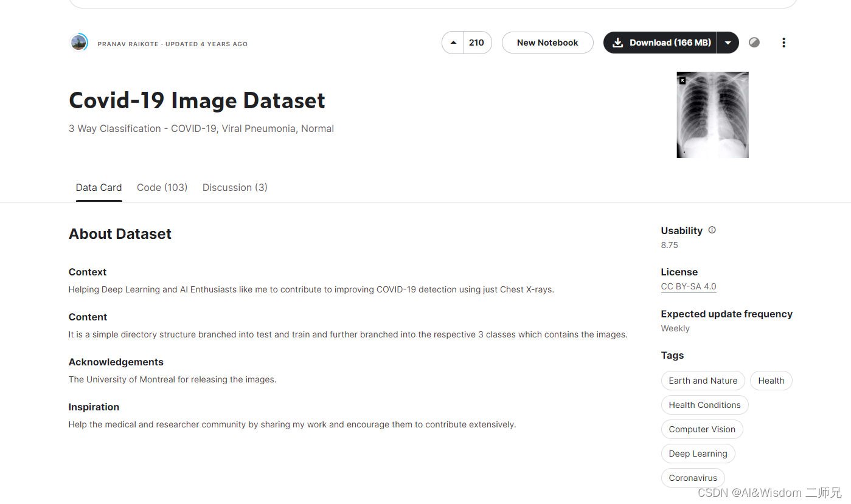Open Pranav Raikote's profile avatar
Screen dimensions: 851x504
coord(78,43)
